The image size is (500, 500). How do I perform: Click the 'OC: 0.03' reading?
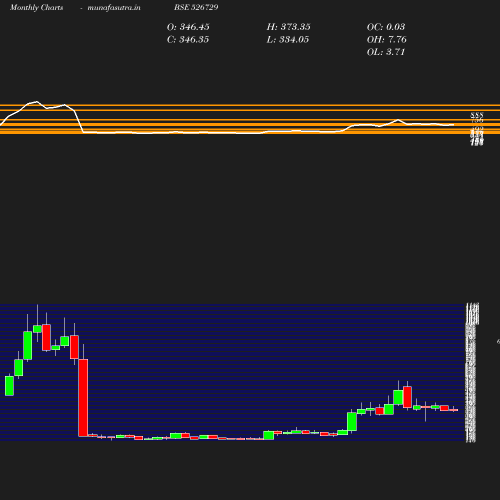386,27
